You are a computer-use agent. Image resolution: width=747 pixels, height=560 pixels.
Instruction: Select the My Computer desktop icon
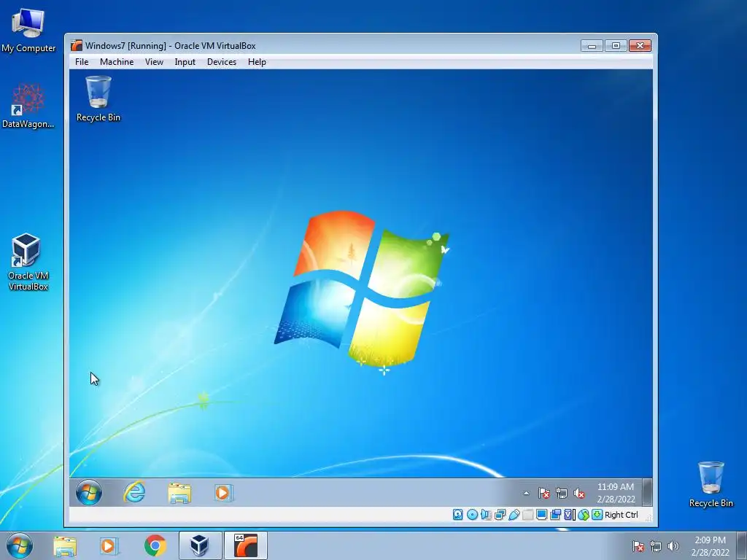coord(28,30)
